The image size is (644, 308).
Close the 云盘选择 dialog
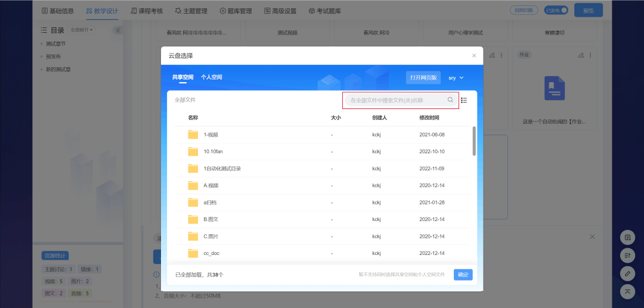pyautogui.click(x=474, y=55)
